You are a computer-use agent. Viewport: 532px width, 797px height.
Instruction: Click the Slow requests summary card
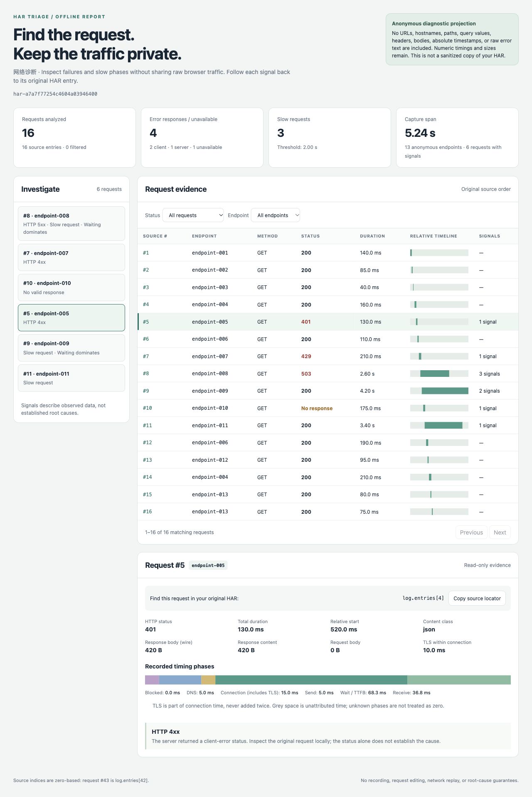(x=330, y=138)
